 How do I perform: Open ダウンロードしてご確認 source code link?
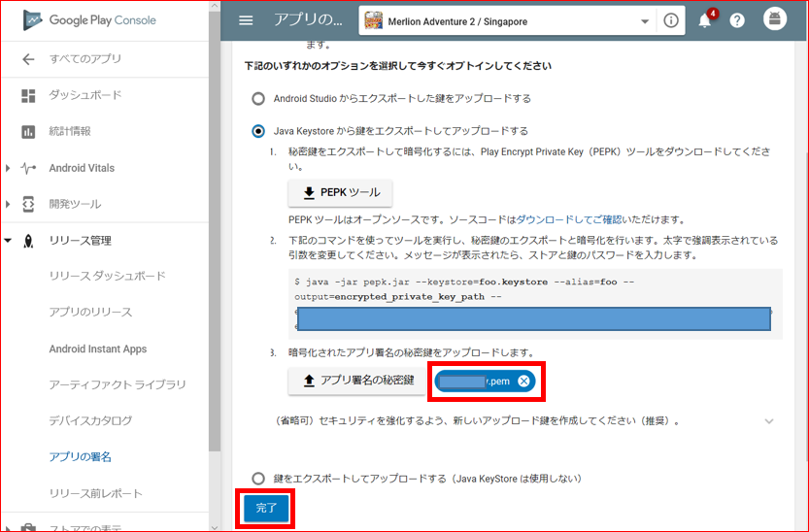[569, 219]
